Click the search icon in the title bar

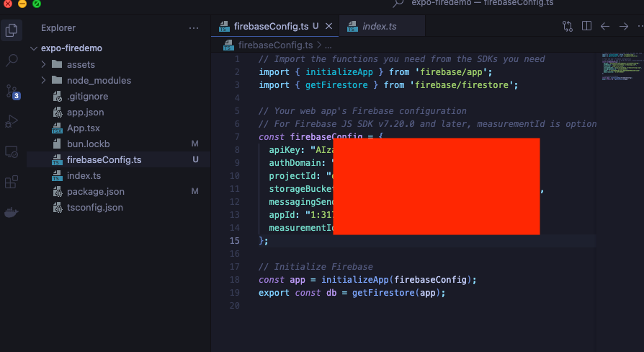398,4
